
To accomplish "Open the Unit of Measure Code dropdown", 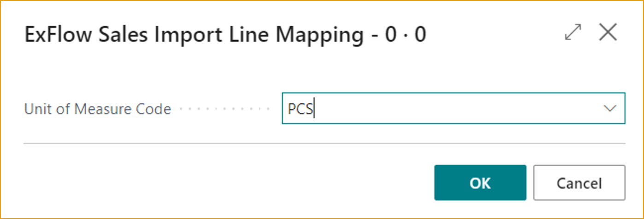I will (610, 109).
